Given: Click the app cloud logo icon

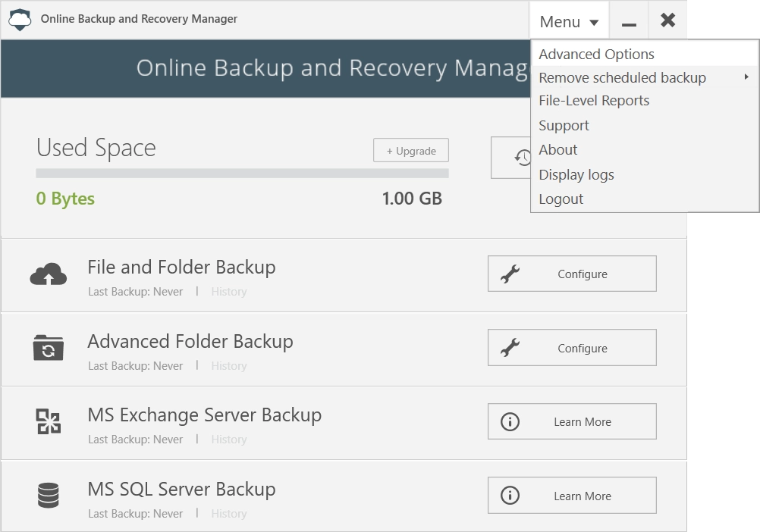Looking at the screenshot, I should click(20, 20).
